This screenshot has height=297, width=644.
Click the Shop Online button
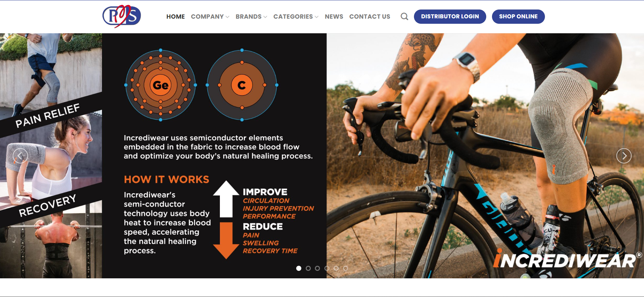518,17
